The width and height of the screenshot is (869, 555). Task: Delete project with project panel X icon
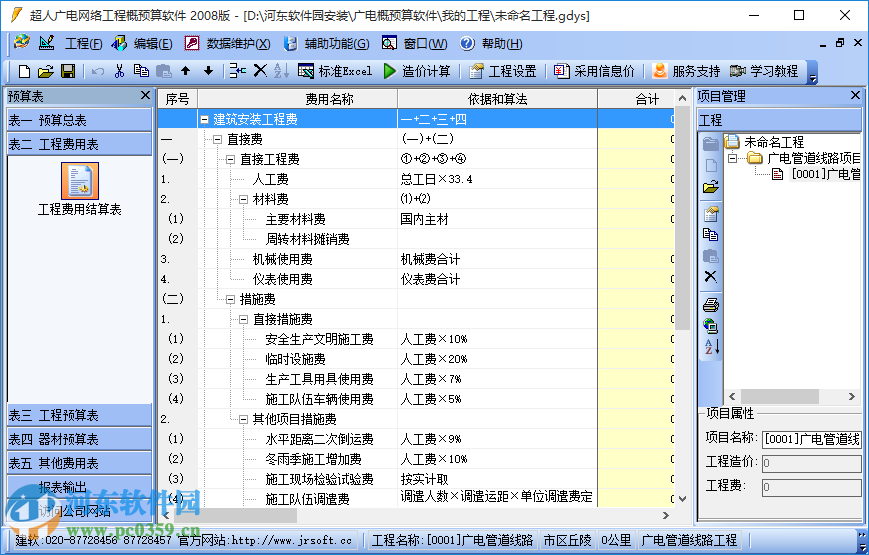click(x=710, y=276)
